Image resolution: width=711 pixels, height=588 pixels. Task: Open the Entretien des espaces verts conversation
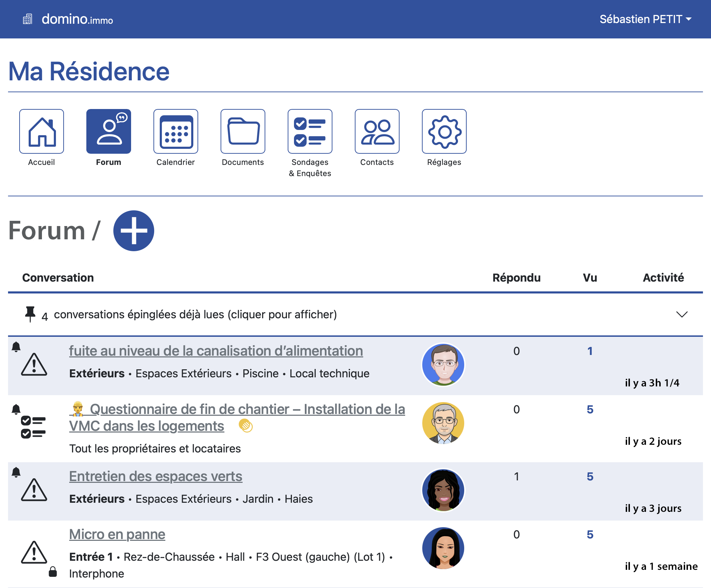point(156,476)
